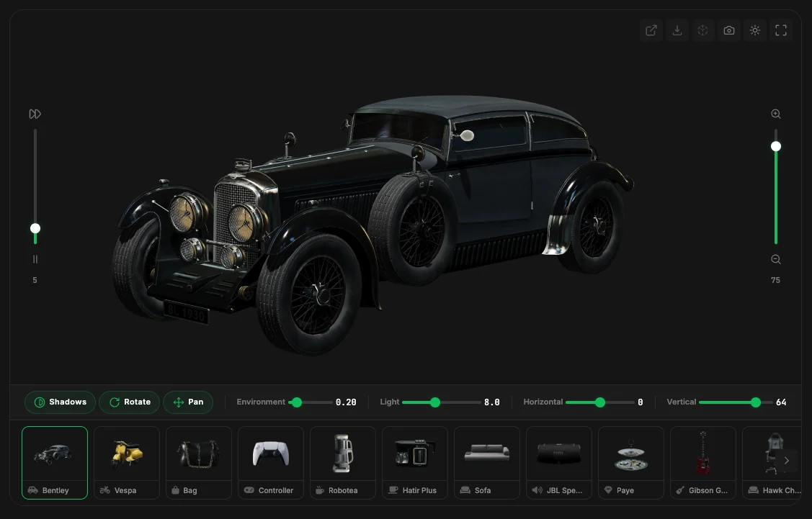Select the Bag model thumbnail

[199, 463]
